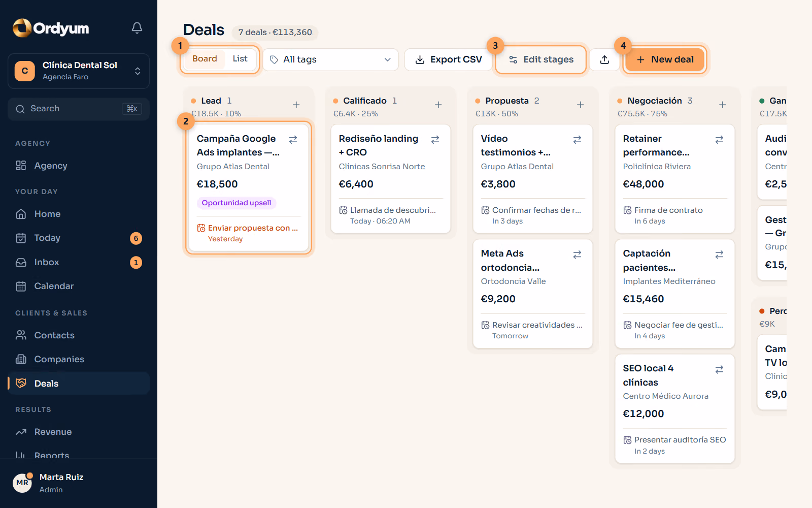Click company Implantes Mediterráneo

(669, 281)
